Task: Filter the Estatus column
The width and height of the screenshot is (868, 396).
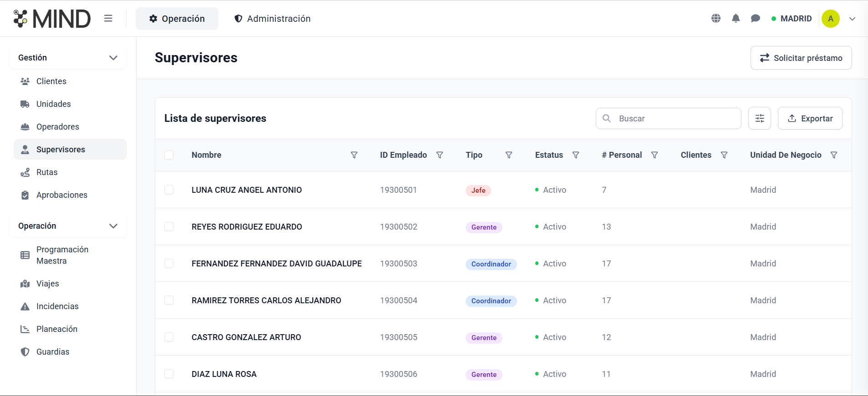Action: (576, 155)
